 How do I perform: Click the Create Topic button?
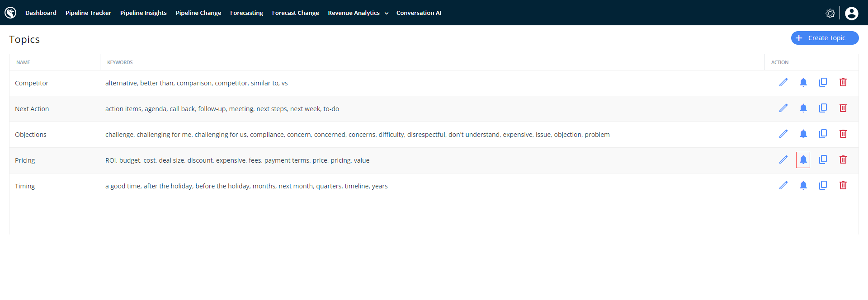pos(825,38)
